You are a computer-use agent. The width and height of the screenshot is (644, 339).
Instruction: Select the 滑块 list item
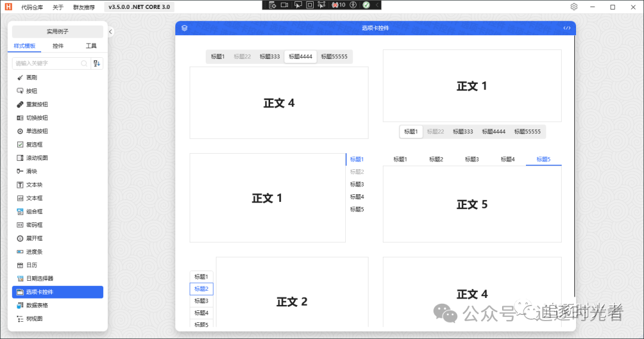57,171
